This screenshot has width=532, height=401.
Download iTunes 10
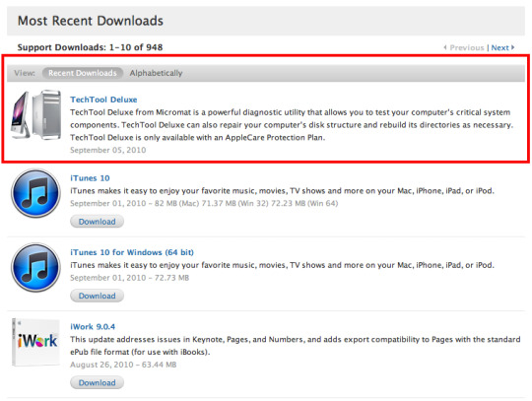tap(97, 222)
